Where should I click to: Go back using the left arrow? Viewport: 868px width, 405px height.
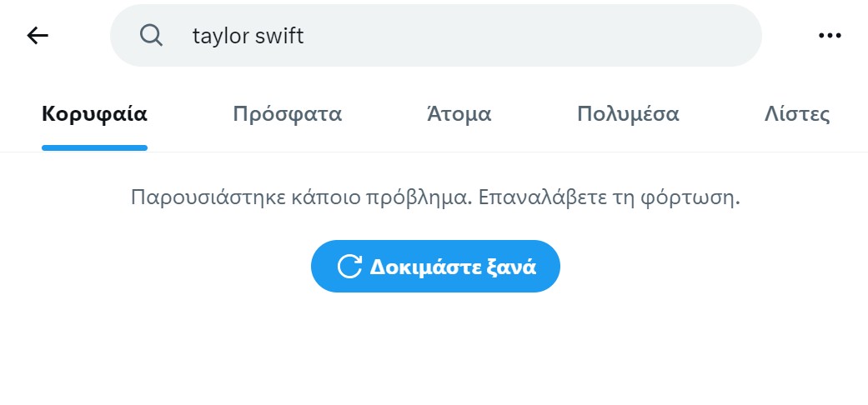pyautogui.click(x=38, y=36)
